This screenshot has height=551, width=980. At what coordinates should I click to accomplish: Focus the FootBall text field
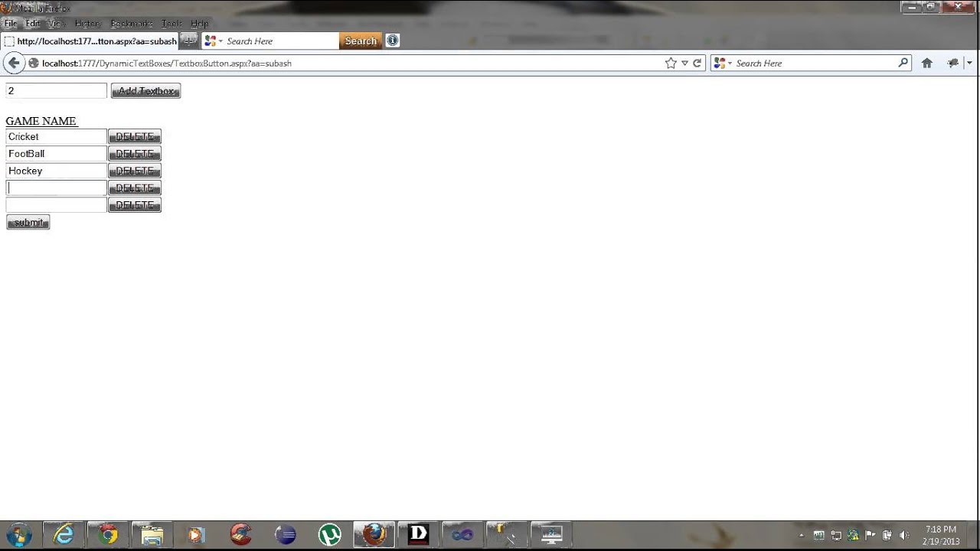click(x=56, y=154)
